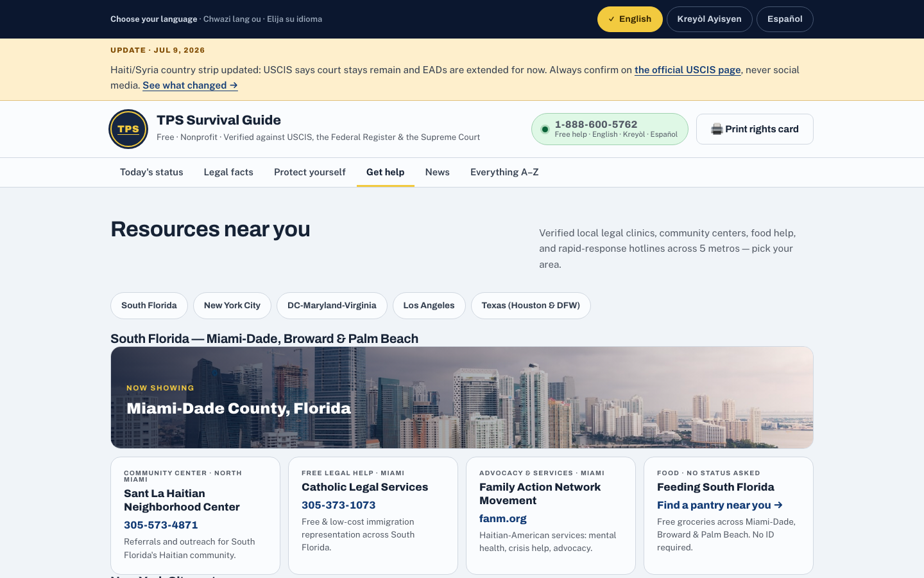The image size is (924, 578).
Task: Click Sant La Haitian Neighborhood Center heading
Action: (x=182, y=500)
